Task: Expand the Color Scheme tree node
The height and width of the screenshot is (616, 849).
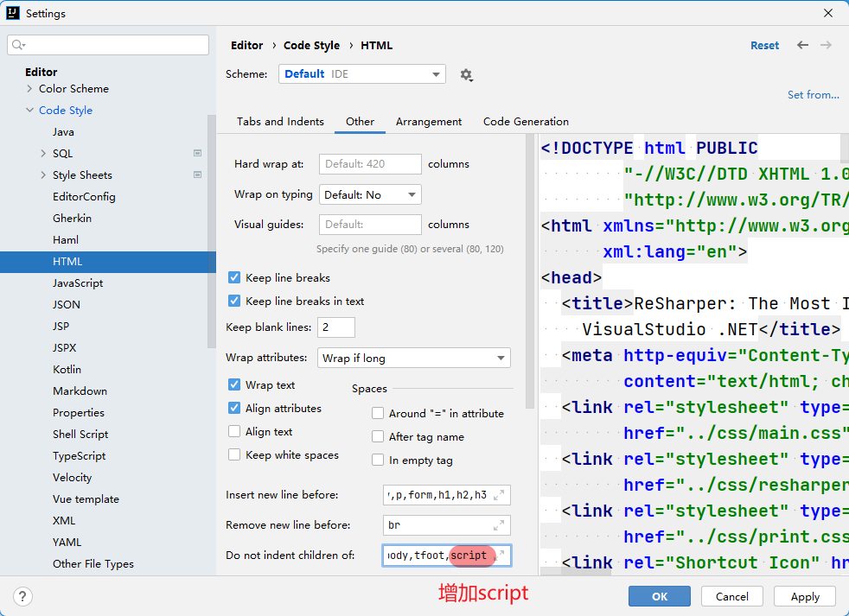Action: pos(29,88)
